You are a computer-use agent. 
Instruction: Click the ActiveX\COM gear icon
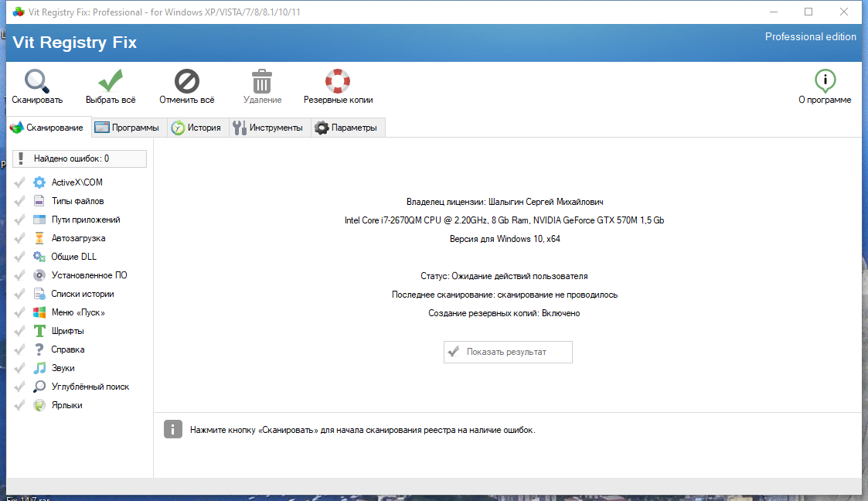pyautogui.click(x=39, y=182)
